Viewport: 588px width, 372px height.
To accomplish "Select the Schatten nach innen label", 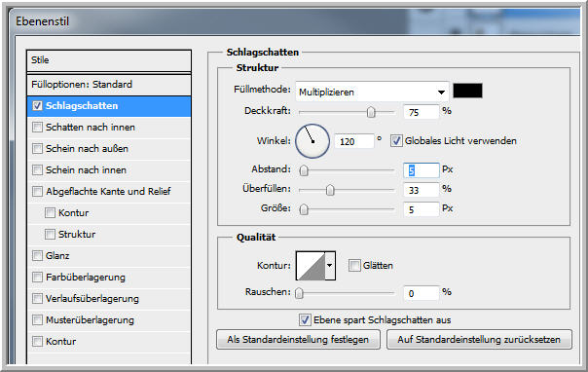I will (90, 128).
